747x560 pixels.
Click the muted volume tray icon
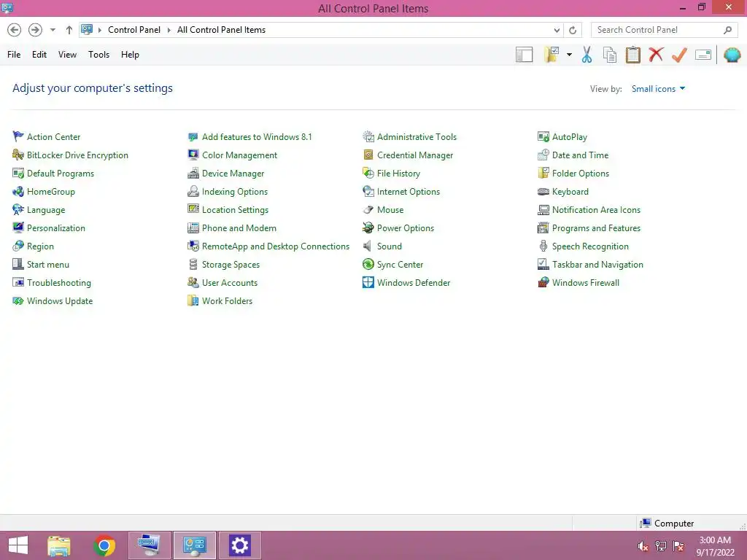click(643, 545)
